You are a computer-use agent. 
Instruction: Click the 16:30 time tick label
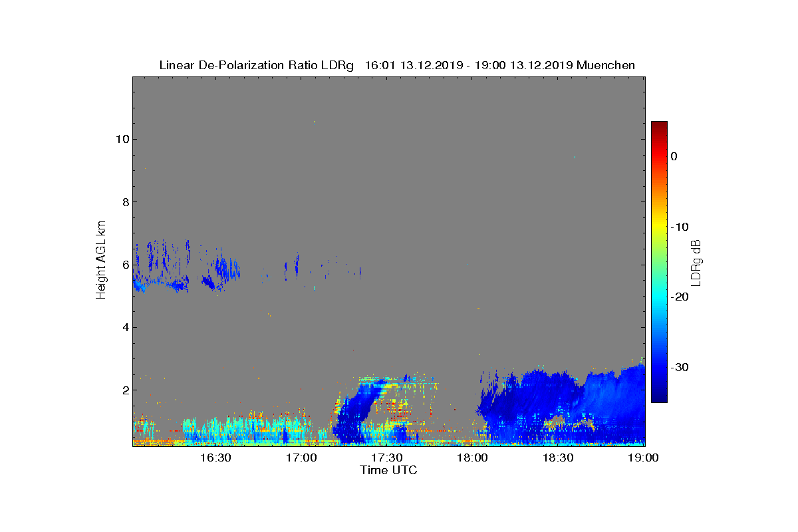[215, 458]
